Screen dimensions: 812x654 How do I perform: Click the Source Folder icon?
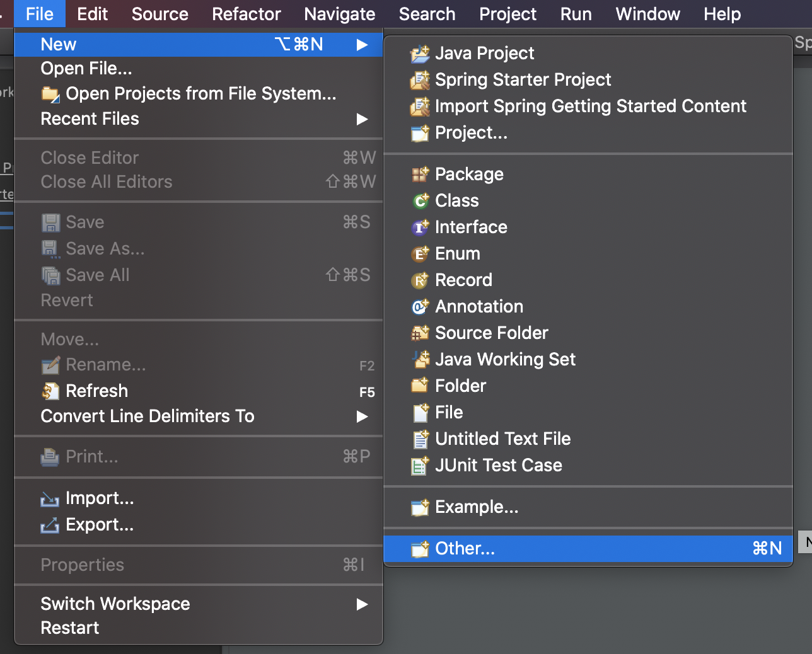pyautogui.click(x=420, y=333)
